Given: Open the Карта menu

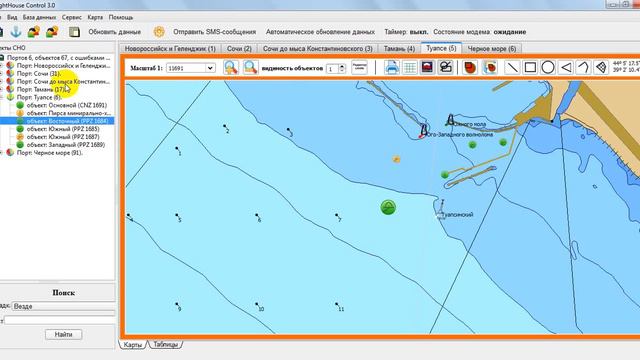Looking at the screenshot, I should tap(95, 17).
